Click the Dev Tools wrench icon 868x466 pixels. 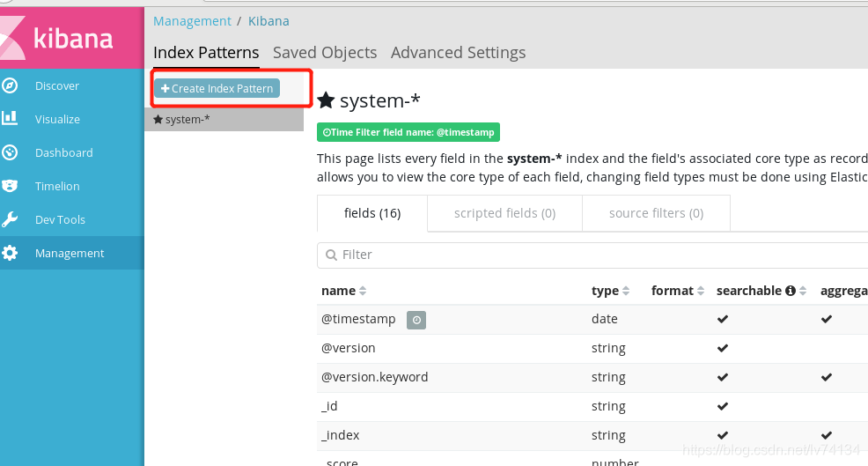point(10,219)
